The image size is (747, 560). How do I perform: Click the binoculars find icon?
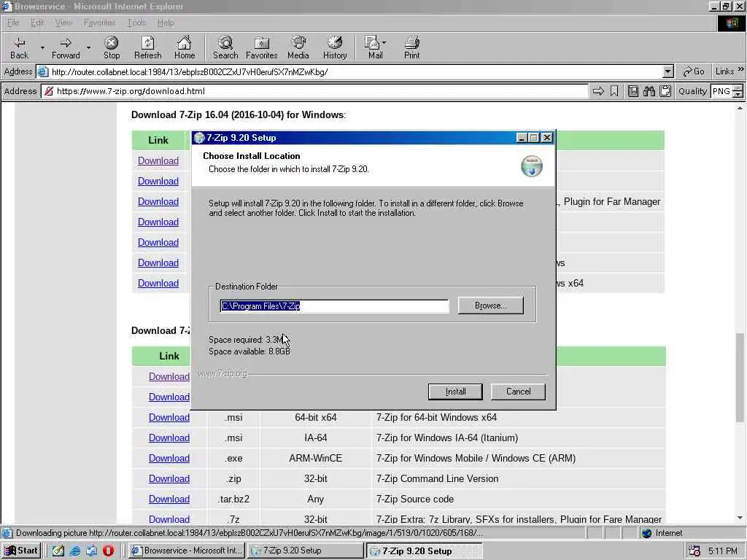[649, 91]
